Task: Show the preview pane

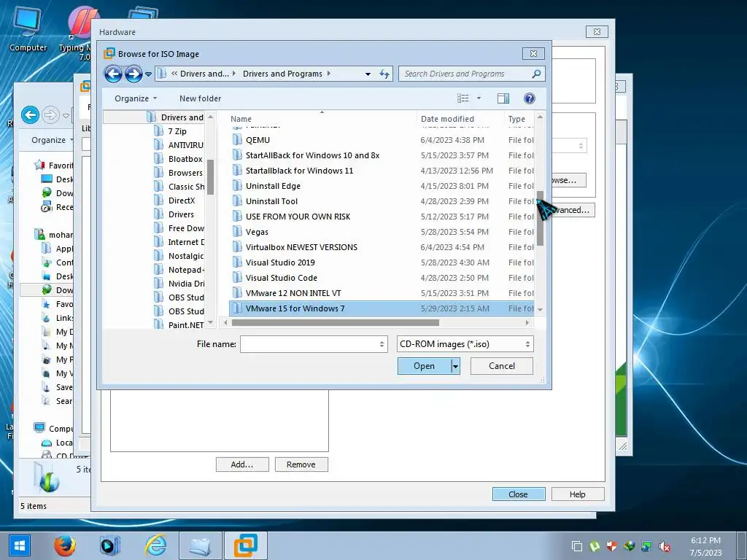Action: coord(503,98)
